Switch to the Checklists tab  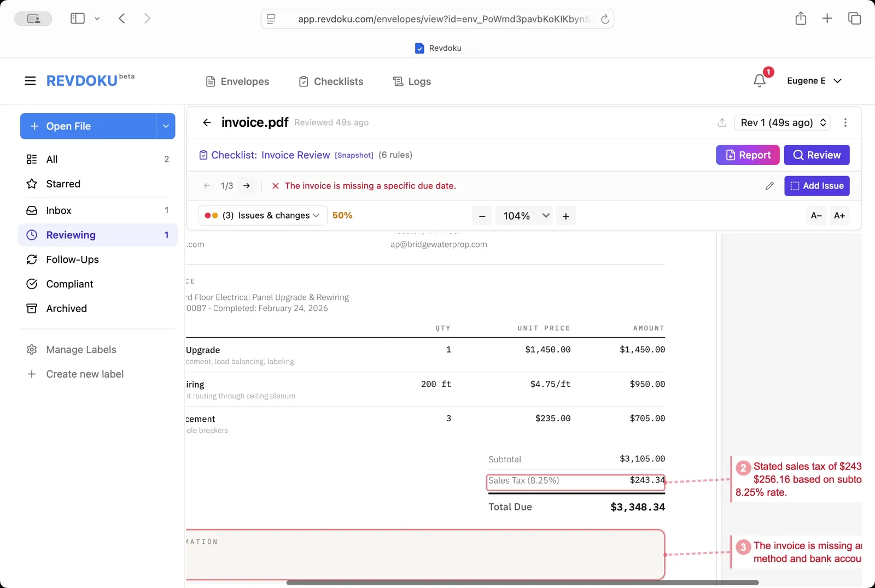click(331, 81)
